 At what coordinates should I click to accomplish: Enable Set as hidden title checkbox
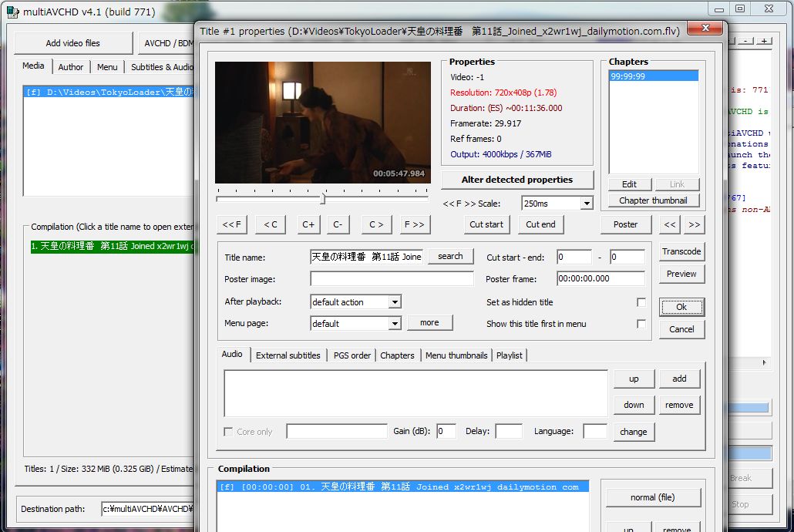pos(641,302)
